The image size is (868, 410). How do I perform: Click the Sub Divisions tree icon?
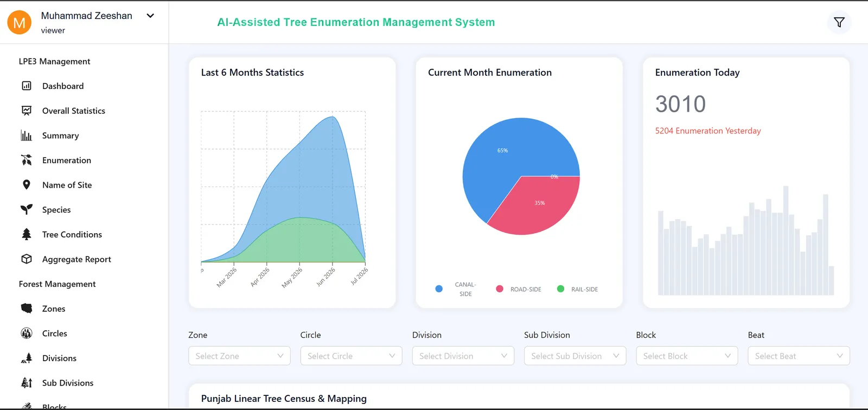[26, 383]
